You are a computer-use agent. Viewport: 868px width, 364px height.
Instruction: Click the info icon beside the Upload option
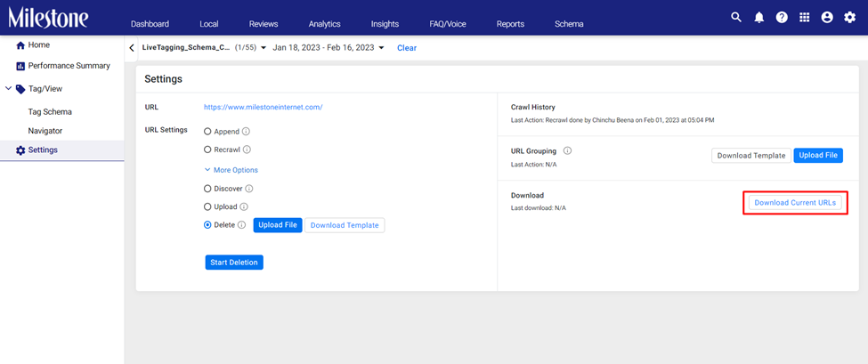244,206
